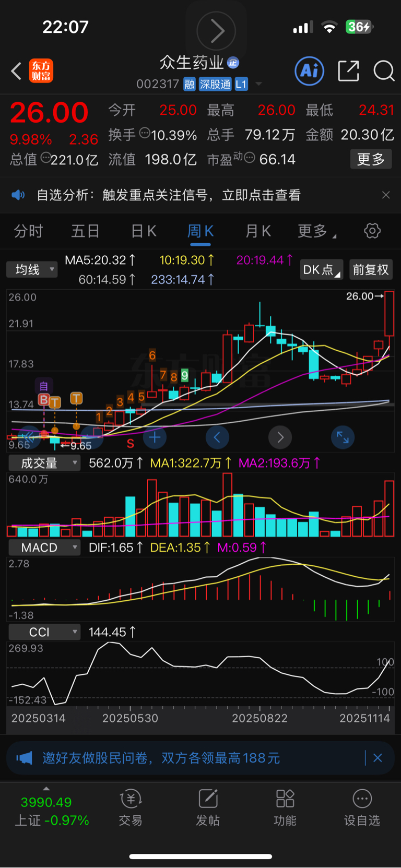Tap the DIF:1.65 readout
Image resolution: width=401 pixels, height=868 pixels.
point(116,548)
